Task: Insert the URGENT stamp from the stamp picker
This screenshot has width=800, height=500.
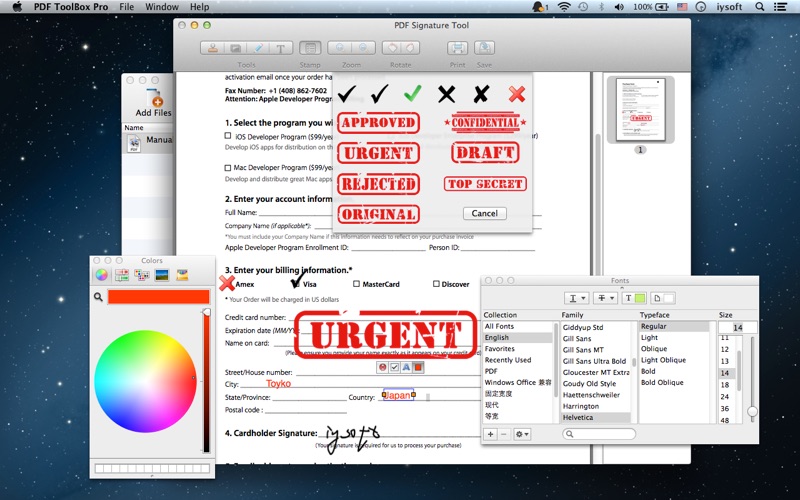Action: (379, 153)
